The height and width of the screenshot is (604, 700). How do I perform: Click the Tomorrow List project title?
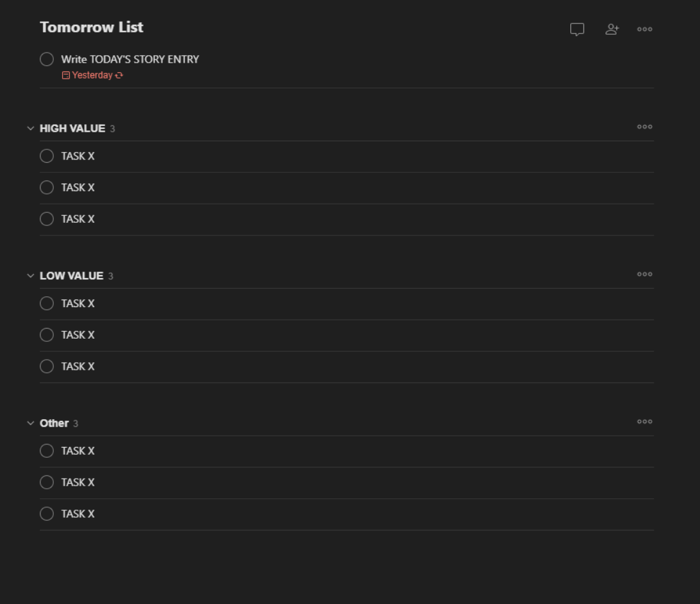click(92, 27)
